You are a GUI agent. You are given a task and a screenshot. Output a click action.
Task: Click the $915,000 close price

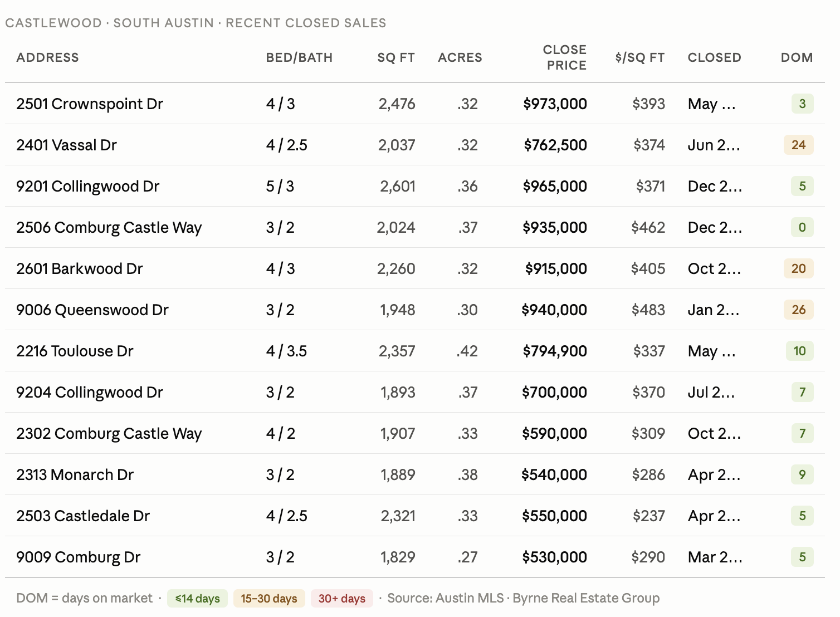coord(556,268)
